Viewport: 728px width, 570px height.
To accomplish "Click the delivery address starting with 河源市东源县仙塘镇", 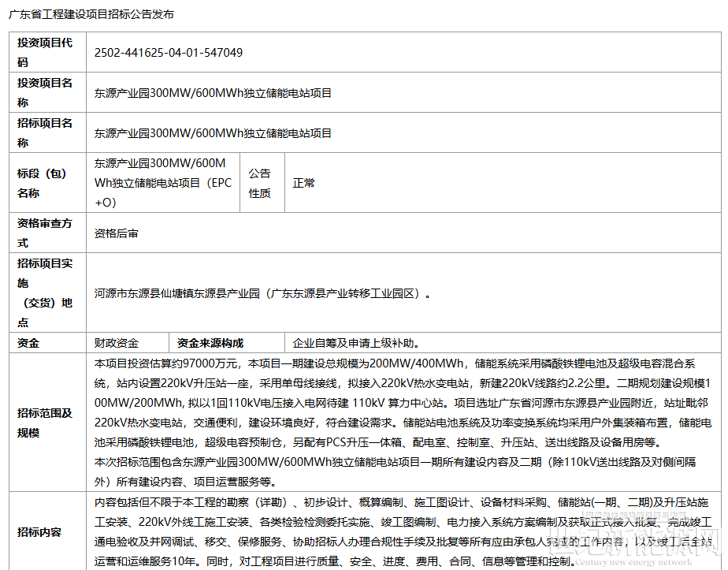I will (x=262, y=293).
